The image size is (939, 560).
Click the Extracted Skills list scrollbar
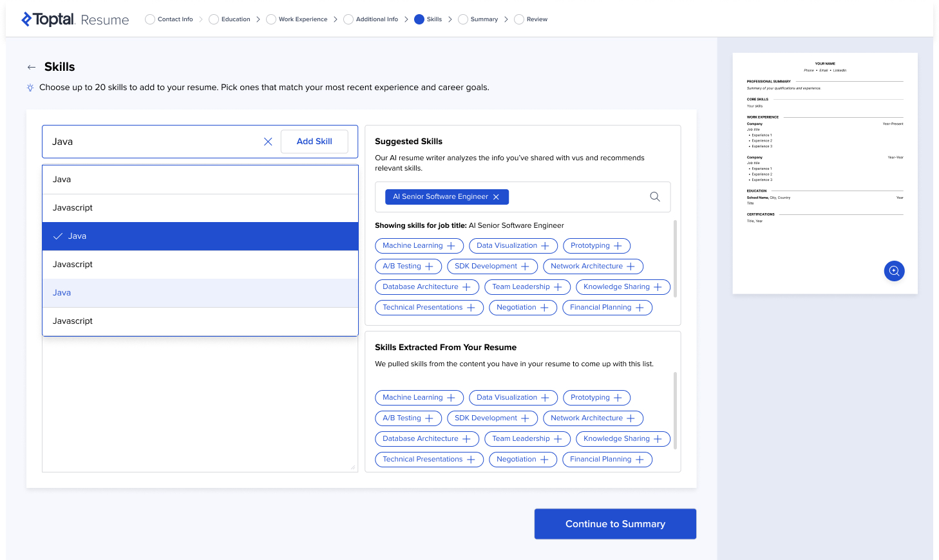675,410
